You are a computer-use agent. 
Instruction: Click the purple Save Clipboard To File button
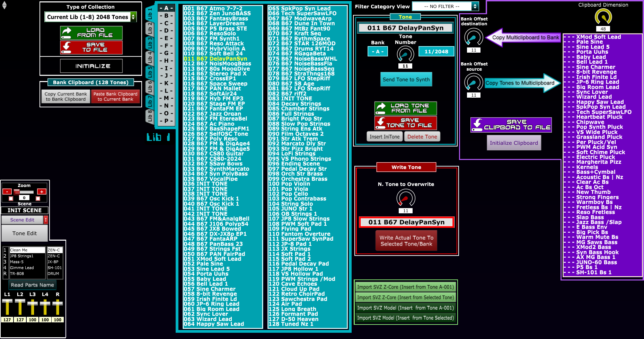(511, 125)
